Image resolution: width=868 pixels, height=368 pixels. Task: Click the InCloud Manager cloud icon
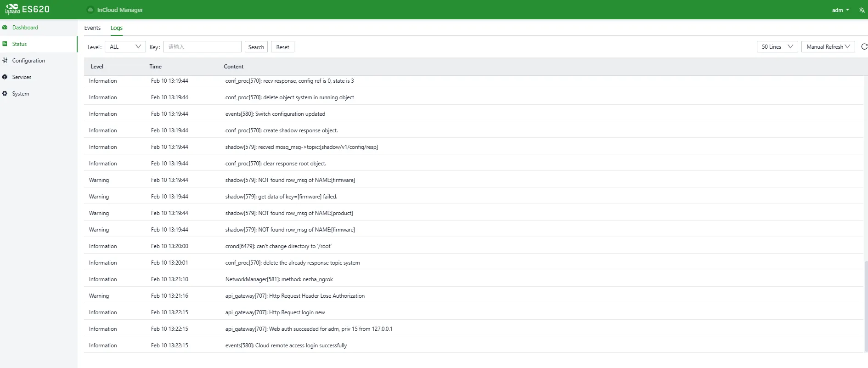(x=90, y=10)
